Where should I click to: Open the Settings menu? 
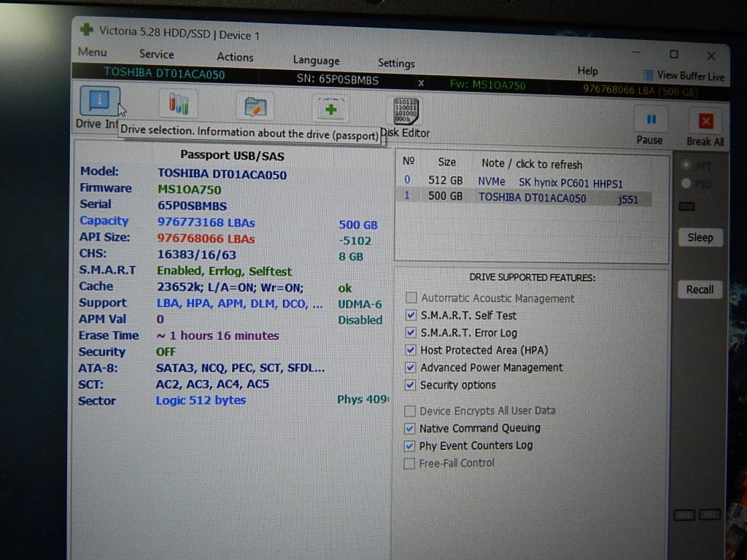pos(396,63)
